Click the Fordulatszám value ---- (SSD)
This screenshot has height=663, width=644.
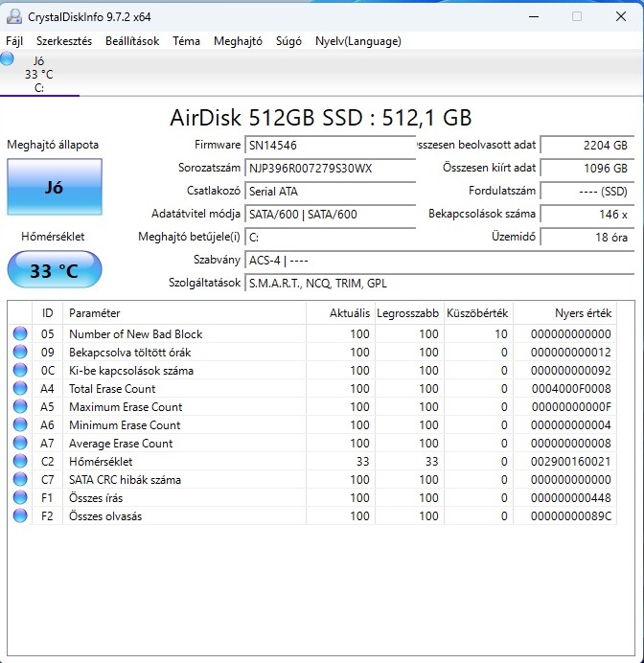click(x=587, y=191)
